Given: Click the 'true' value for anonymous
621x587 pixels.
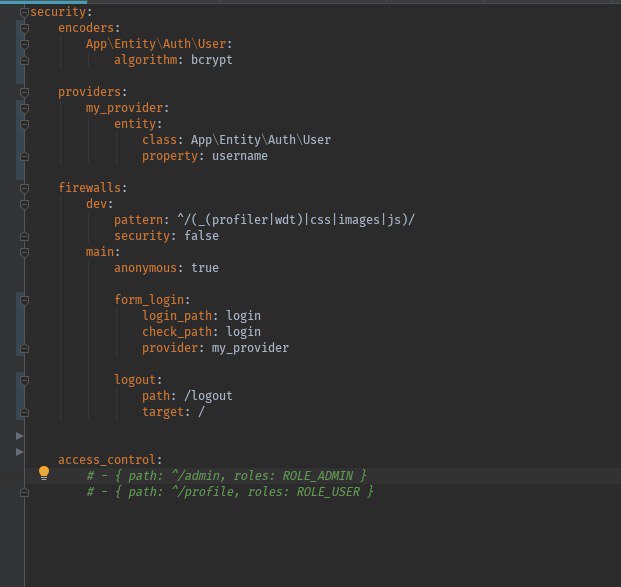Looking at the screenshot, I should point(205,268).
